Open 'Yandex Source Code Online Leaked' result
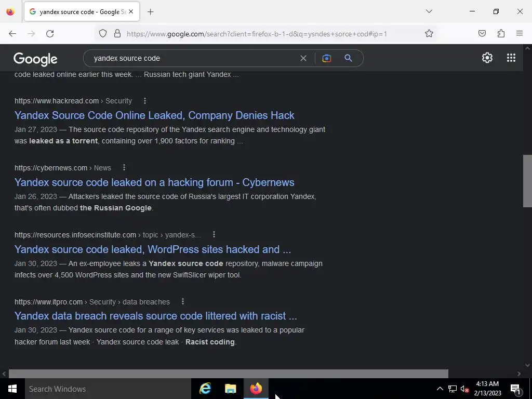Viewport: 532px width, 399px height. (154, 115)
